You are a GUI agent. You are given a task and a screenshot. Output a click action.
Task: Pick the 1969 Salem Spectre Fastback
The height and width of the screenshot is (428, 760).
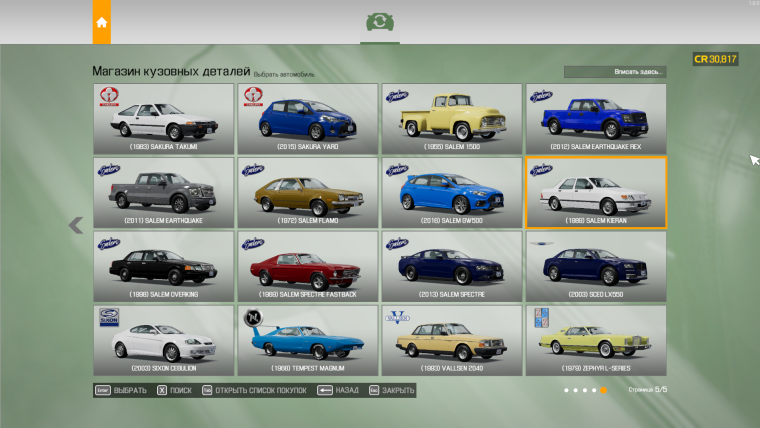point(308,266)
